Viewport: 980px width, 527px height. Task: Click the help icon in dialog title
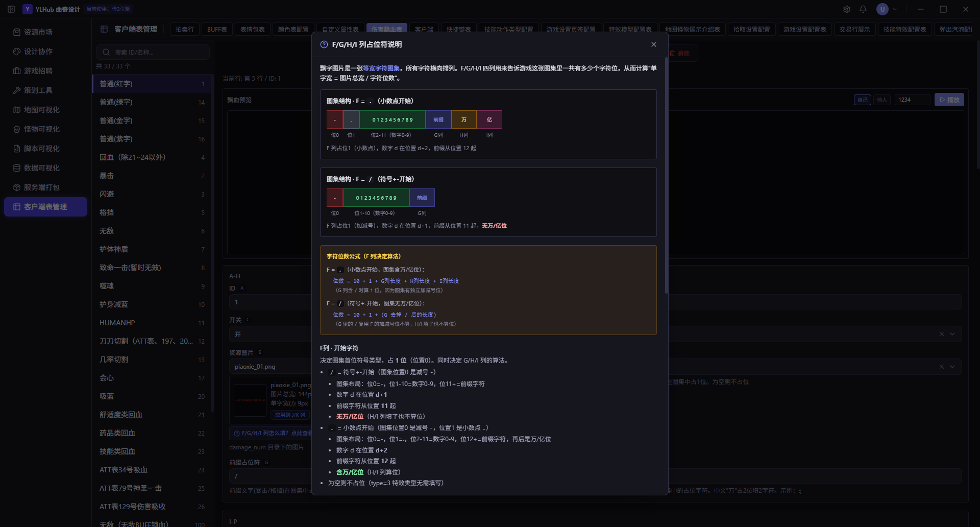coord(324,44)
